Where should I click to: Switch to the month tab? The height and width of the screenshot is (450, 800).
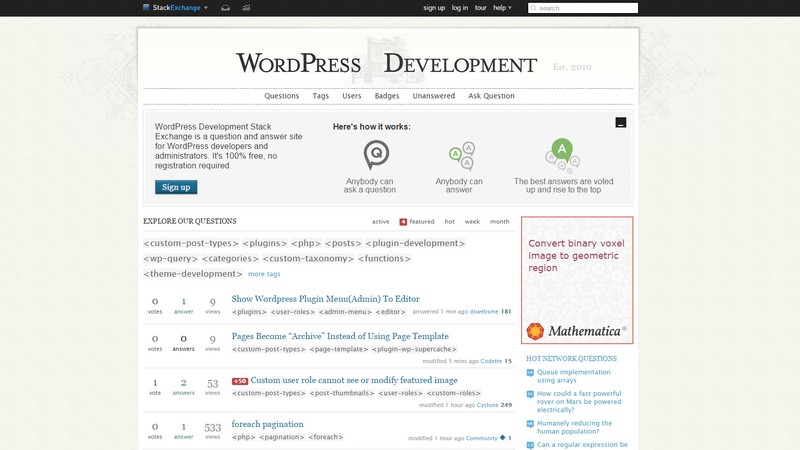(499, 221)
